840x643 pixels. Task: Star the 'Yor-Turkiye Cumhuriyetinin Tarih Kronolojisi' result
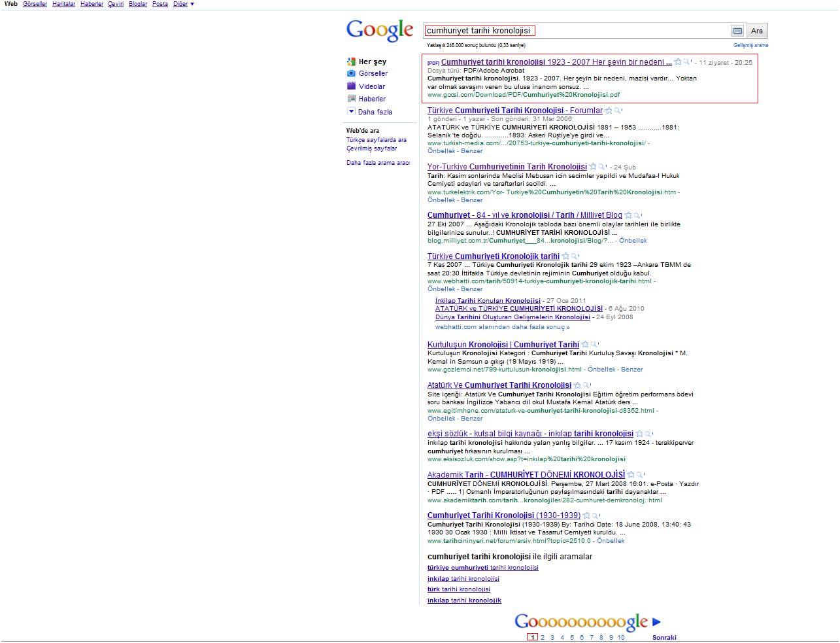coord(593,167)
